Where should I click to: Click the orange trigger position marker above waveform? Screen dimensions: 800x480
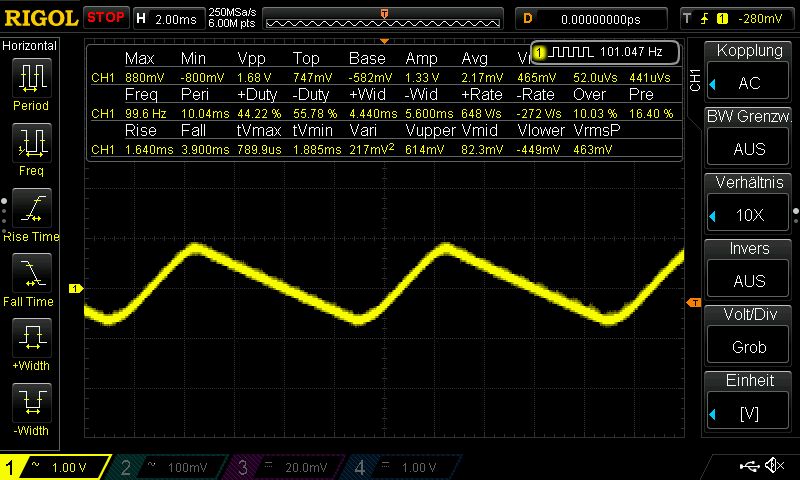384,41
